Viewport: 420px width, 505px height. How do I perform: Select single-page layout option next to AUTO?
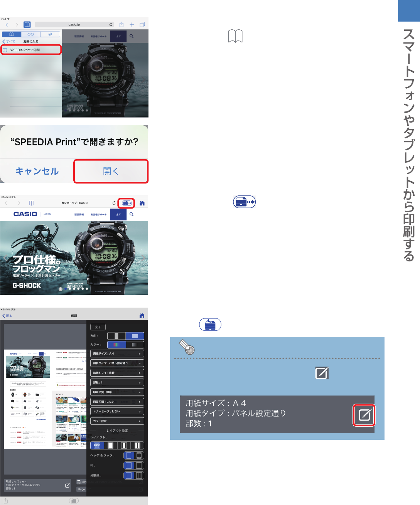(x=111, y=445)
